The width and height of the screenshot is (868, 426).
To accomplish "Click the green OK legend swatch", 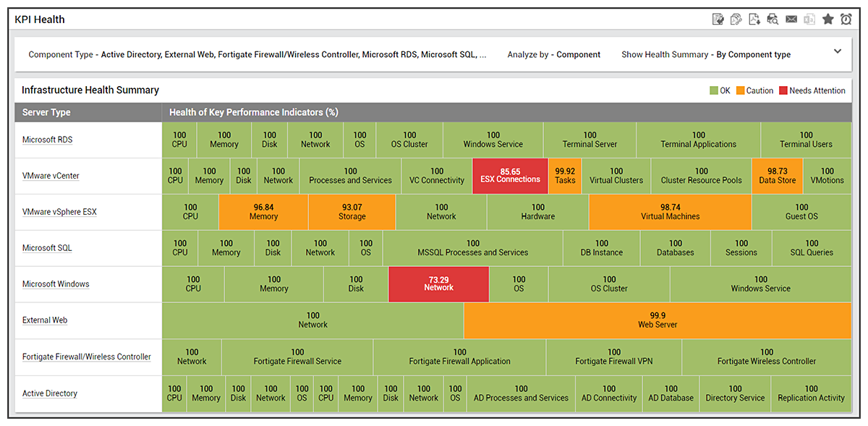I will [713, 90].
